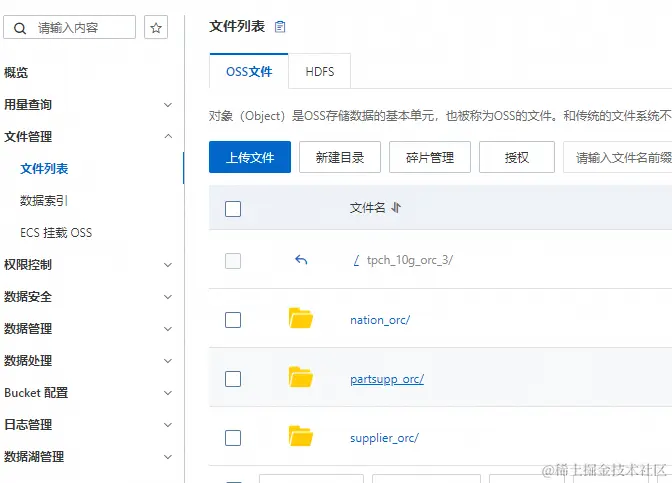Toggle the select-all checkbox in table header
672x483 pixels.
[233, 209]
